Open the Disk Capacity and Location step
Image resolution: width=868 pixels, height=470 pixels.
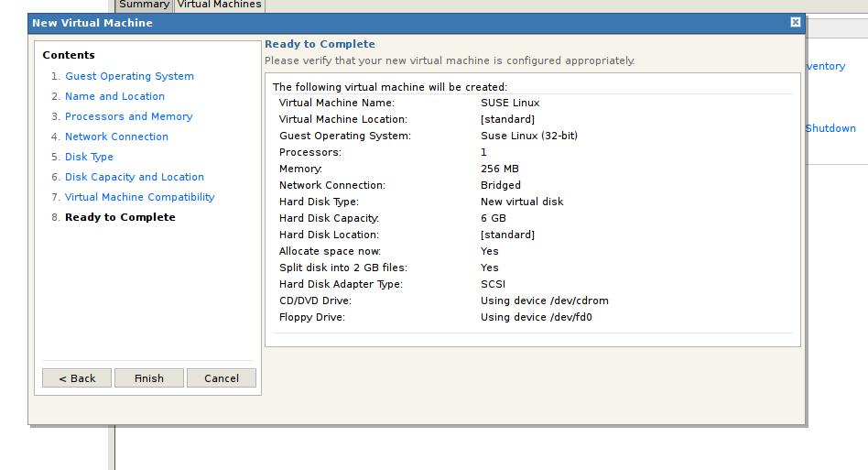pos(134,178)
